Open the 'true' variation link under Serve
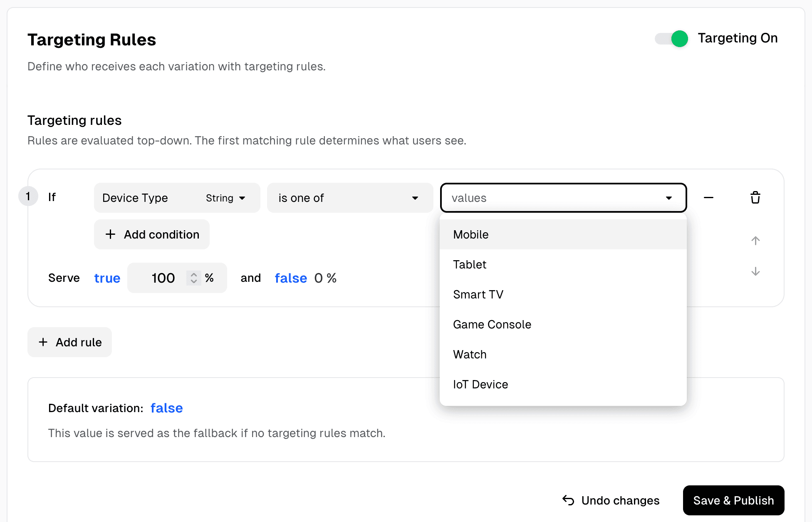Screen dimensions: 812x522 (x=107, y=278)
